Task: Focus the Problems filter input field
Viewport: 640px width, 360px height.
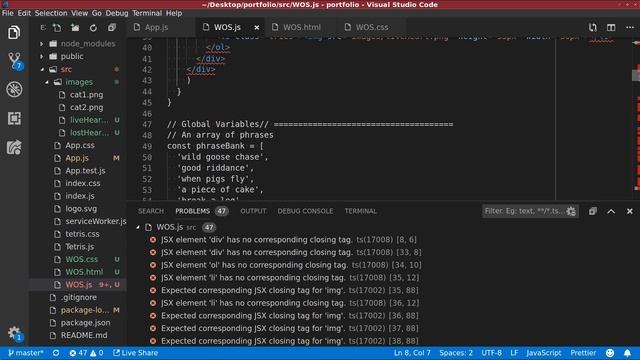Action: click(x=524, y=211)
